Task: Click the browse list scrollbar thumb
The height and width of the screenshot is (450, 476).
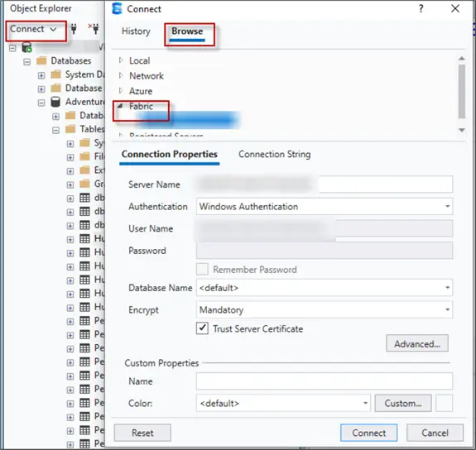Action: click(x=461, y=92)
